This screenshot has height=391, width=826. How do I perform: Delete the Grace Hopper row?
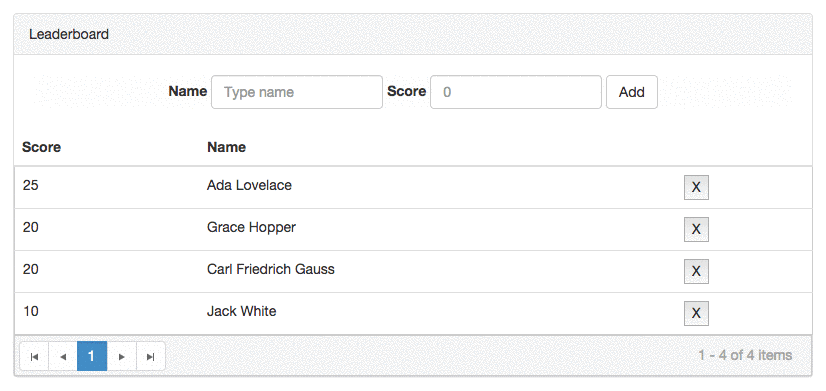(696, 229)
